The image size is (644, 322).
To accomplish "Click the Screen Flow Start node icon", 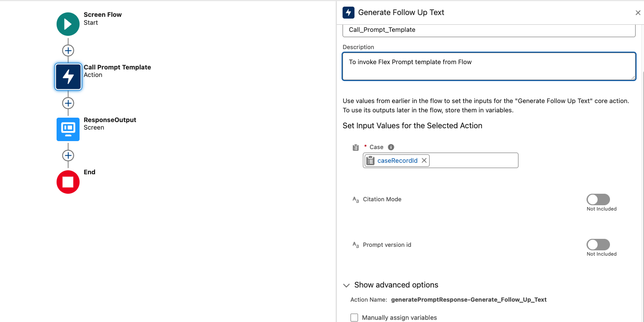I will point(68,24).
